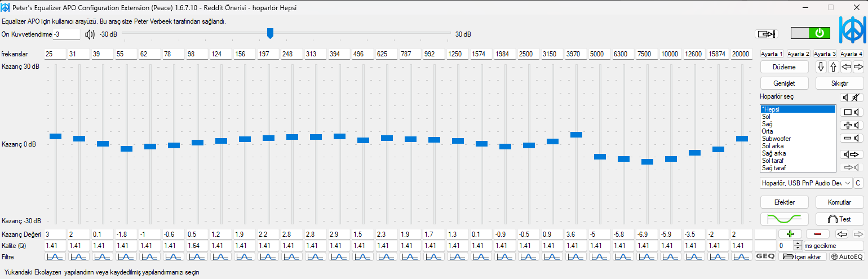Select Sol arka in the speaker list
This screenshot has width=868, height=279.
798,146
